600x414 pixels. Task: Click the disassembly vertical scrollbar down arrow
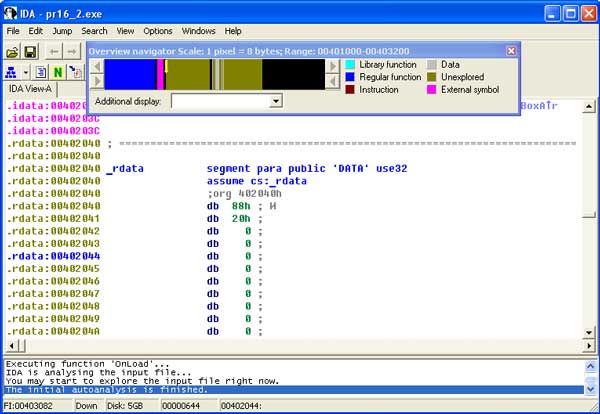point(589,333)
